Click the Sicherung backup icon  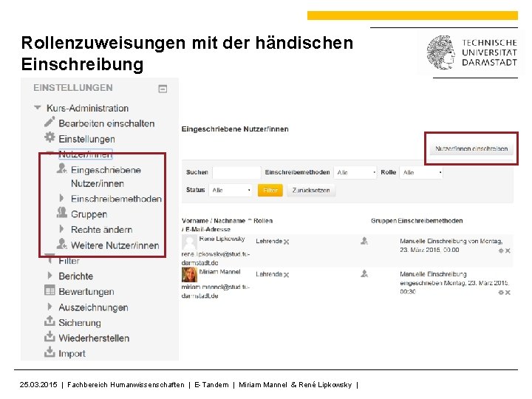coord(50,321)
